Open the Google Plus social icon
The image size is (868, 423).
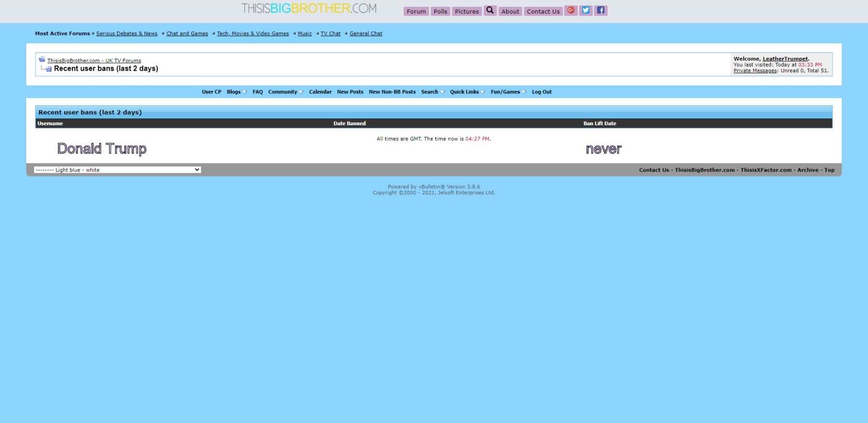(571, 10)
